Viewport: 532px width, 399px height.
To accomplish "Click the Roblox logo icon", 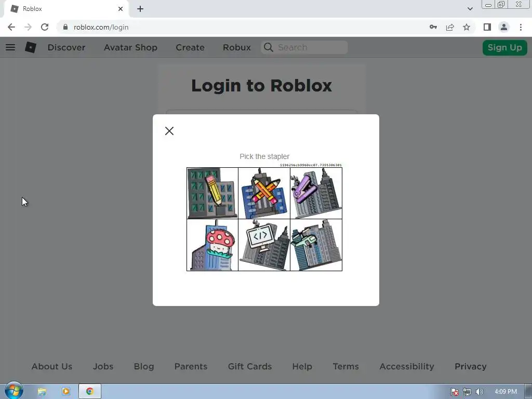I will 31,47.
